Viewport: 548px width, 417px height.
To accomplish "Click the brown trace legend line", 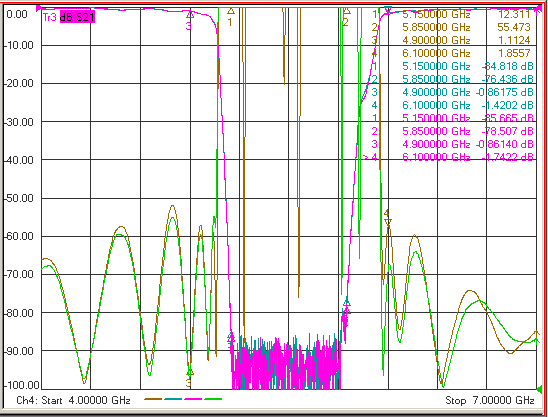I will [153, 399].
